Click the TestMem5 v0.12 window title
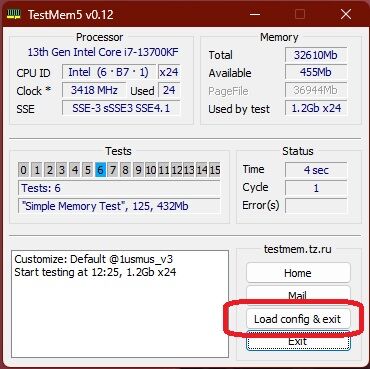 click(71, 15)
